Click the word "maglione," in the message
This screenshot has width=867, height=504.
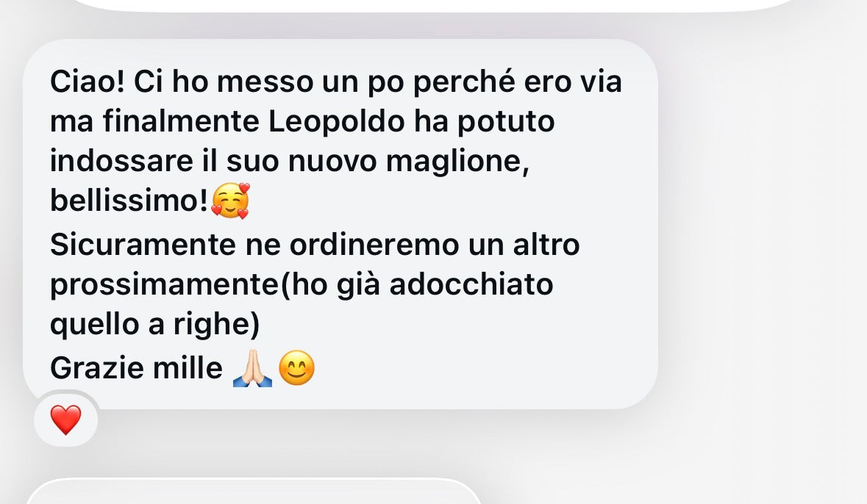click(x=457, y=162)
